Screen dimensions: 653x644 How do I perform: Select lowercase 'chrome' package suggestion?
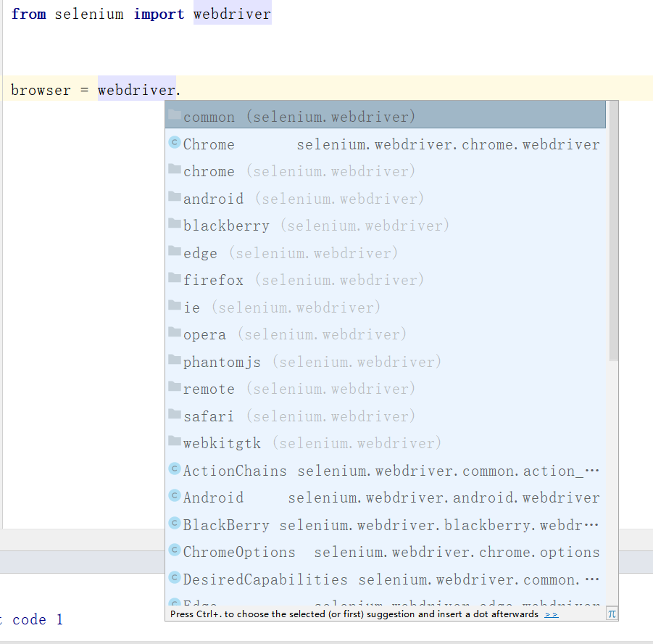(x=386, y=171)
